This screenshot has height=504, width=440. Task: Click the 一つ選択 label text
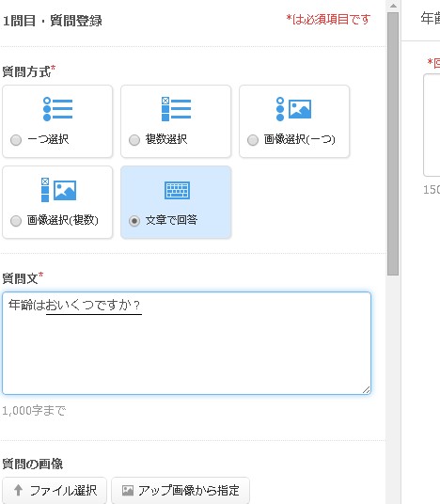click(48, 139)
